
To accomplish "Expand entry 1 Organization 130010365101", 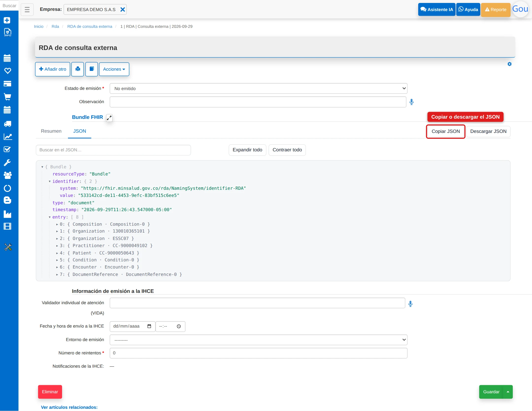I will pos(57,231).
